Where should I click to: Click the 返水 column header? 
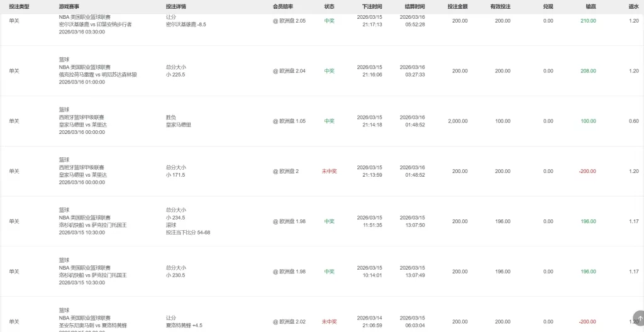coord(633,6)
